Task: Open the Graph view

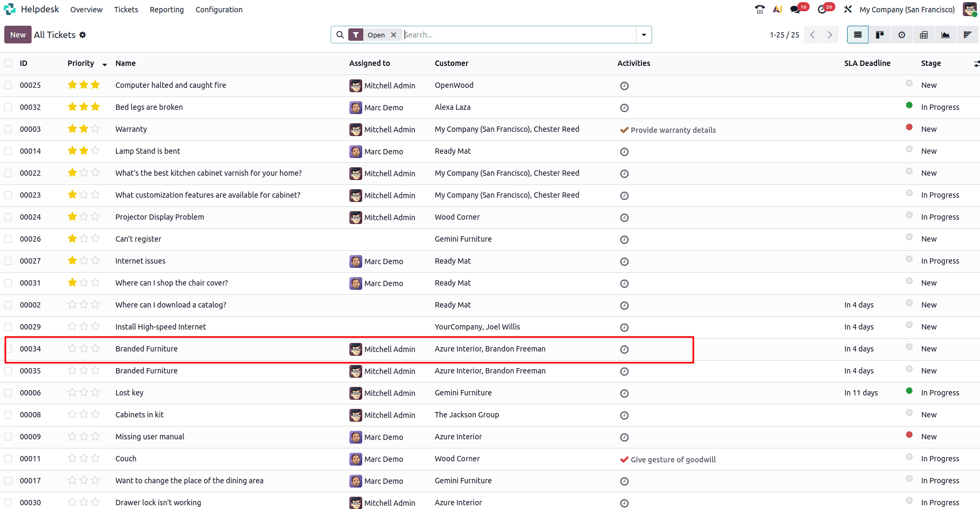Action: [945, 34]
